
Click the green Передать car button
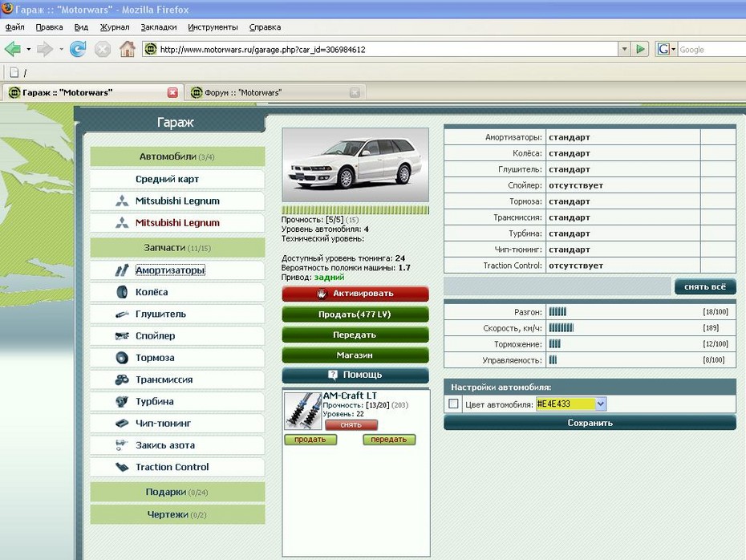pos(355,335)
